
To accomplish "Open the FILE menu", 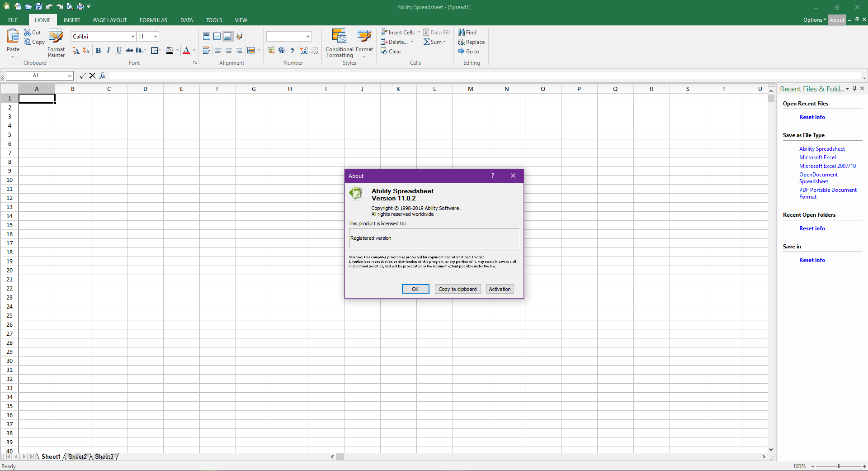I will (x=13, y=20).
